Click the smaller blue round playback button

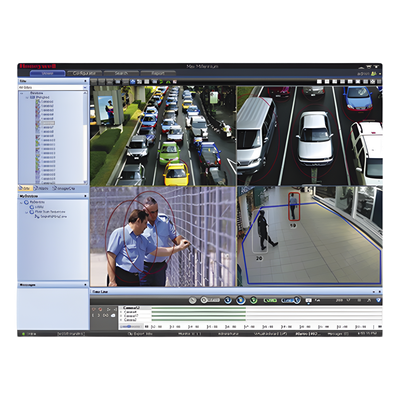(228, 300)
